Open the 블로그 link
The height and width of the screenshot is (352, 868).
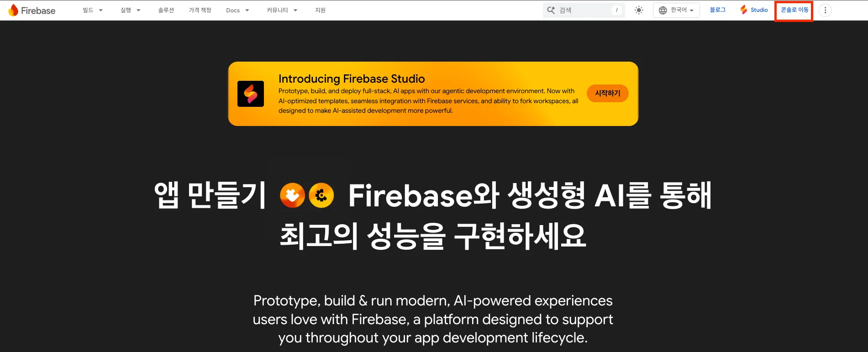(718, 10)
